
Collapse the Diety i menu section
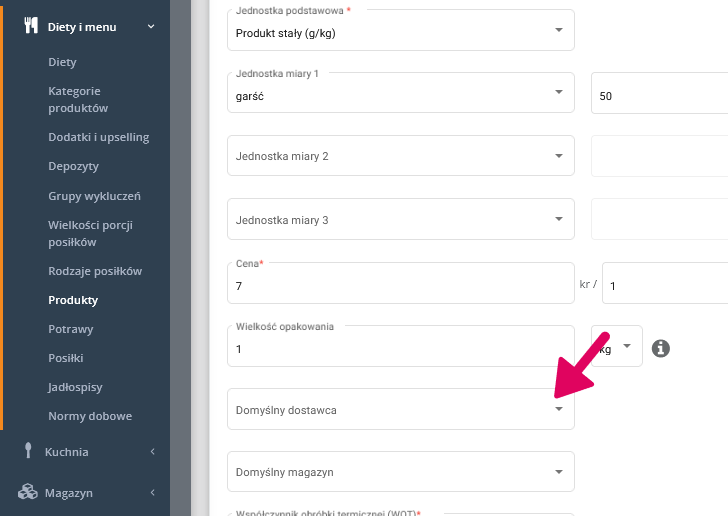[x=151, y=26]
